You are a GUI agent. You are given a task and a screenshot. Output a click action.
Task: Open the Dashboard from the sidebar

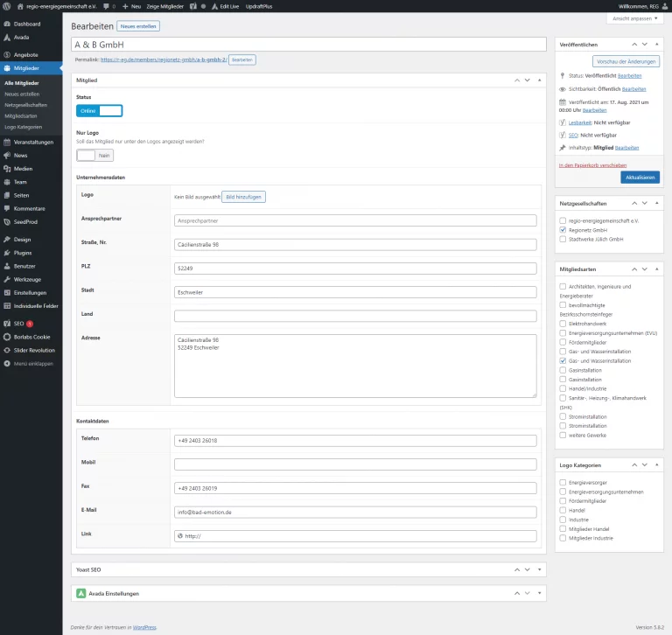pos(26,24)
